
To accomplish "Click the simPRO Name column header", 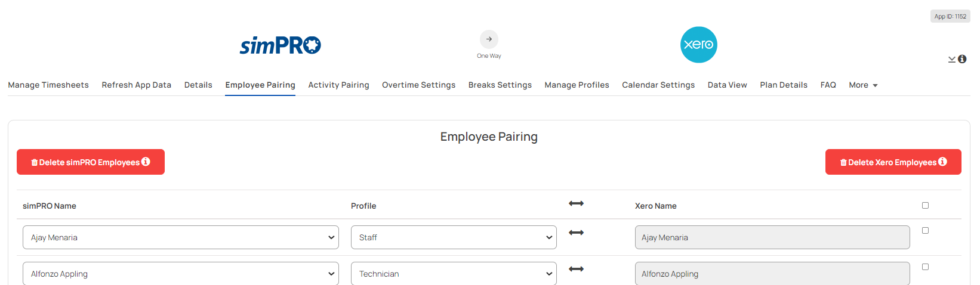I will coord(50,206).
